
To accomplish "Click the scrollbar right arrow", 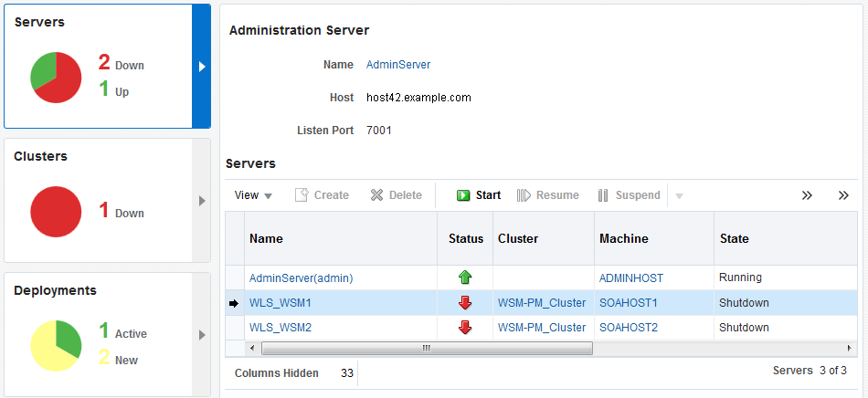I will click(x=849, y=349).
